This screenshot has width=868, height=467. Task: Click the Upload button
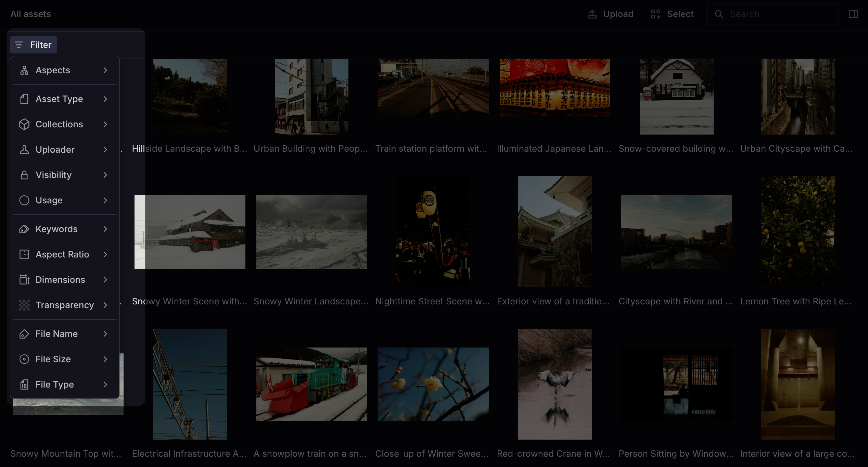click(611, 14)
